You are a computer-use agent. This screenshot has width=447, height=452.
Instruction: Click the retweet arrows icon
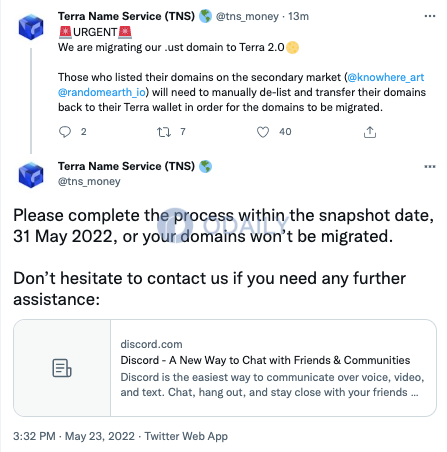click(164, 132)
